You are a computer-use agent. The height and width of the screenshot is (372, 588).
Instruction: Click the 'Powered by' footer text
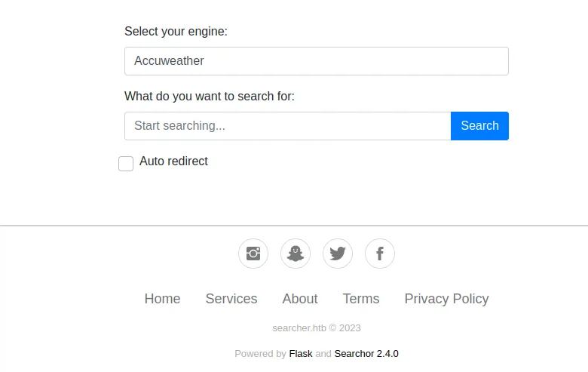coord(260,354)
